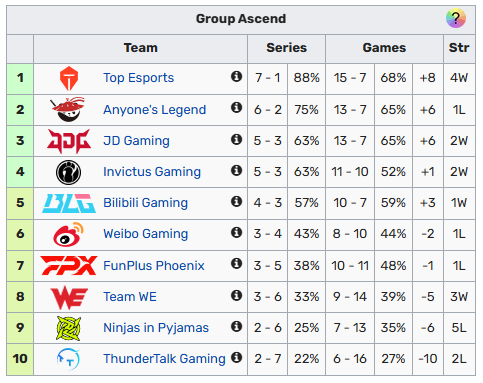
Task: Open the Weibo Gaming team link
Action: (146, 234)
